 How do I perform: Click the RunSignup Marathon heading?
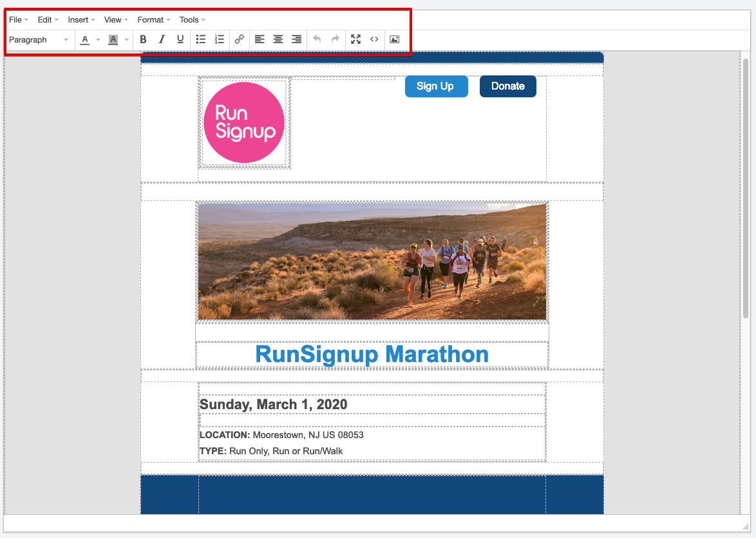[372, 354]
